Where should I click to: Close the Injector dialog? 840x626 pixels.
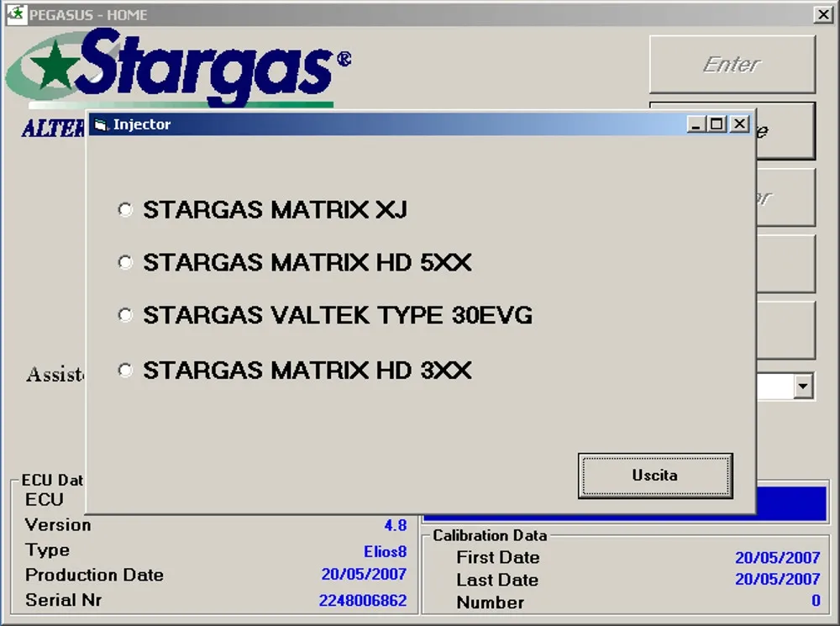coord(740,123)
